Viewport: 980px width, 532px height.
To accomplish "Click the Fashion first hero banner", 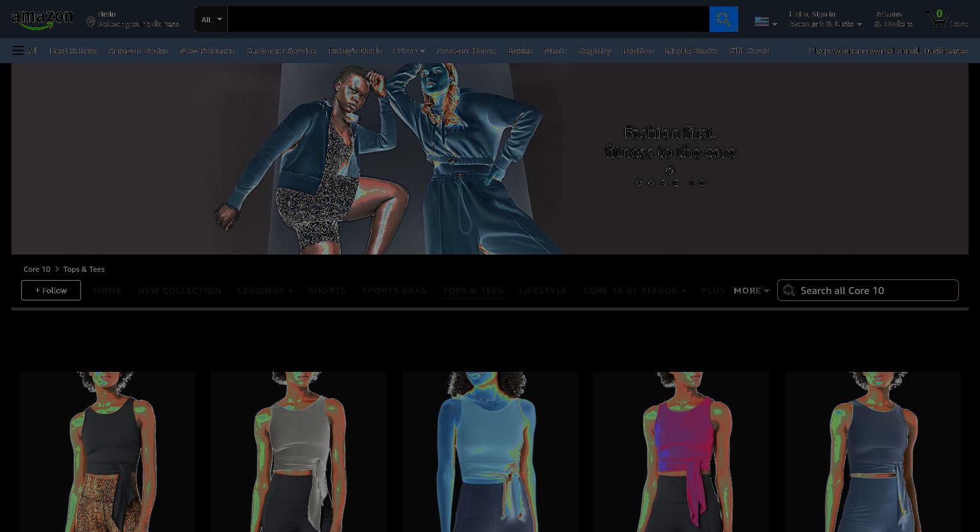I will point(490,159).
